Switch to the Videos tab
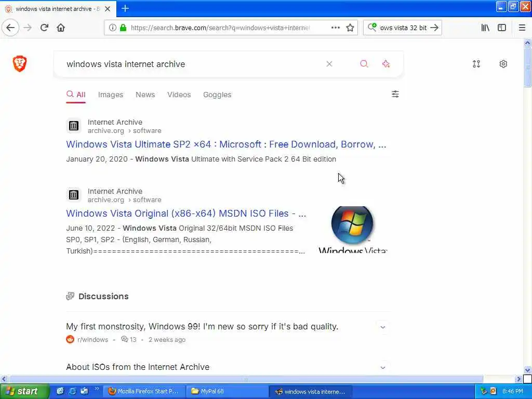 (x=179, y=95)
